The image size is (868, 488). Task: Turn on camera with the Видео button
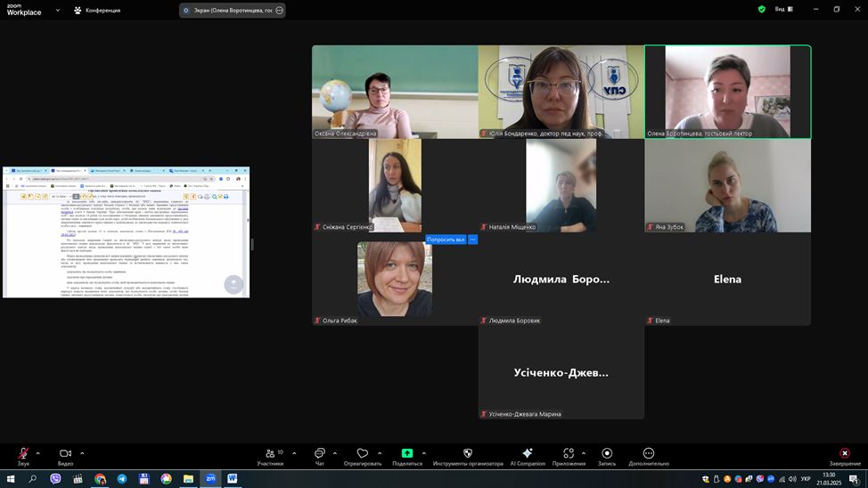tap(65, 453)
